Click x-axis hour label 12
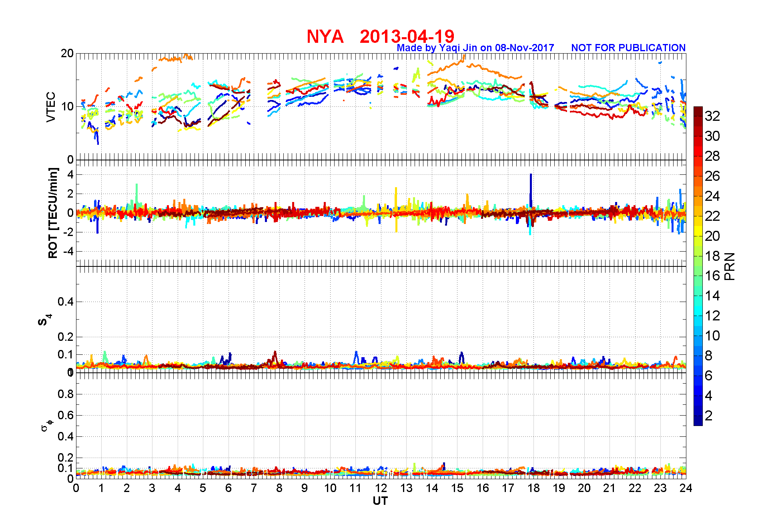This screenshot has width=762, height=532. (x=381, y=488)
